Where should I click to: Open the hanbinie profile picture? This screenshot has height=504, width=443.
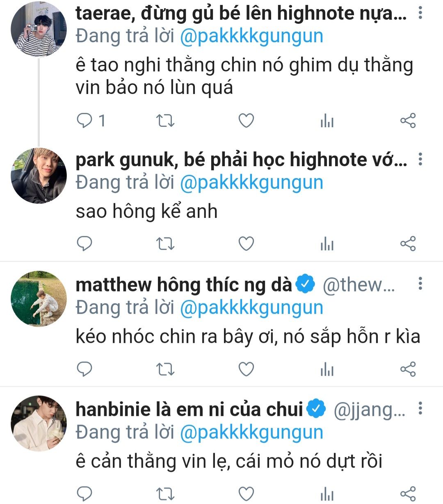[x=39, y=424]
